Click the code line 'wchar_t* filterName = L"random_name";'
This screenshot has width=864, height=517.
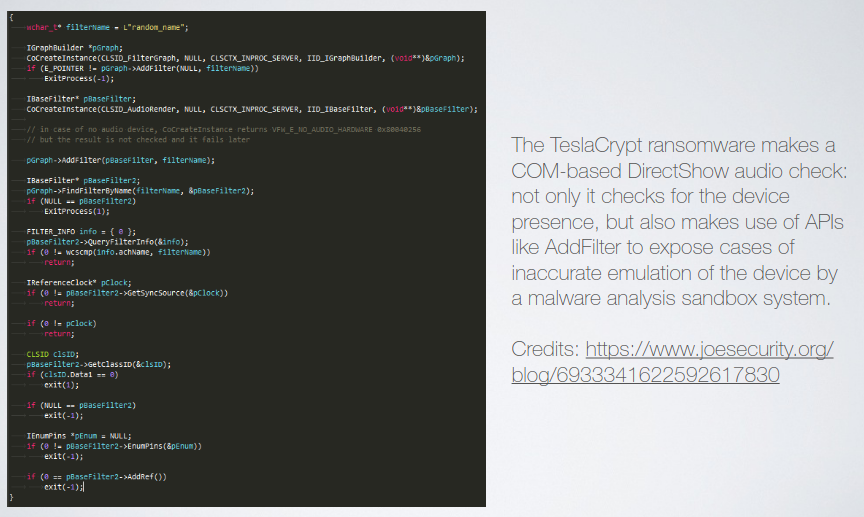[x=107, y=28]
